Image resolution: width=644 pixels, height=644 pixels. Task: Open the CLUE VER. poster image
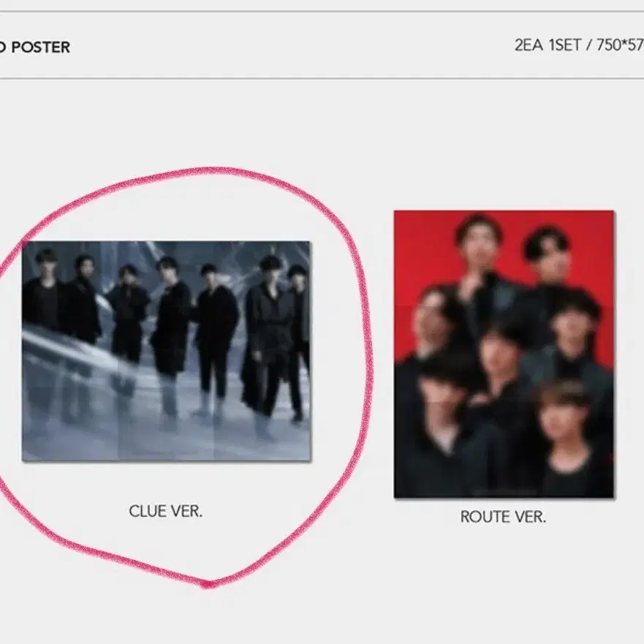coord(167,351)
